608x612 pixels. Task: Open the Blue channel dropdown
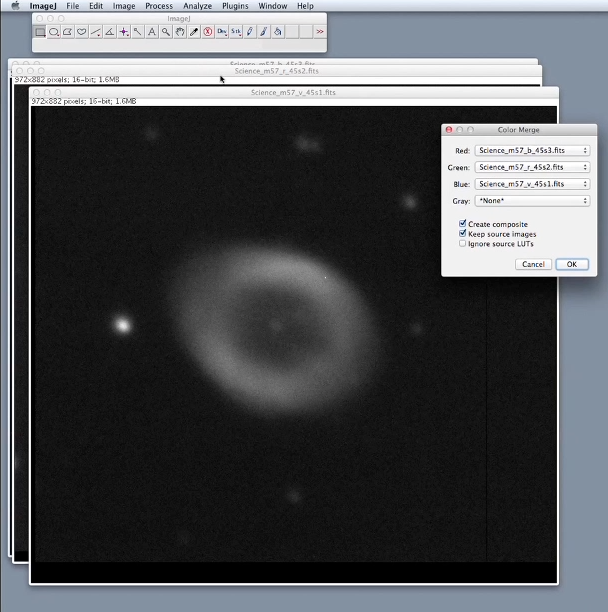pyautogui.click(x=532, y=184)
